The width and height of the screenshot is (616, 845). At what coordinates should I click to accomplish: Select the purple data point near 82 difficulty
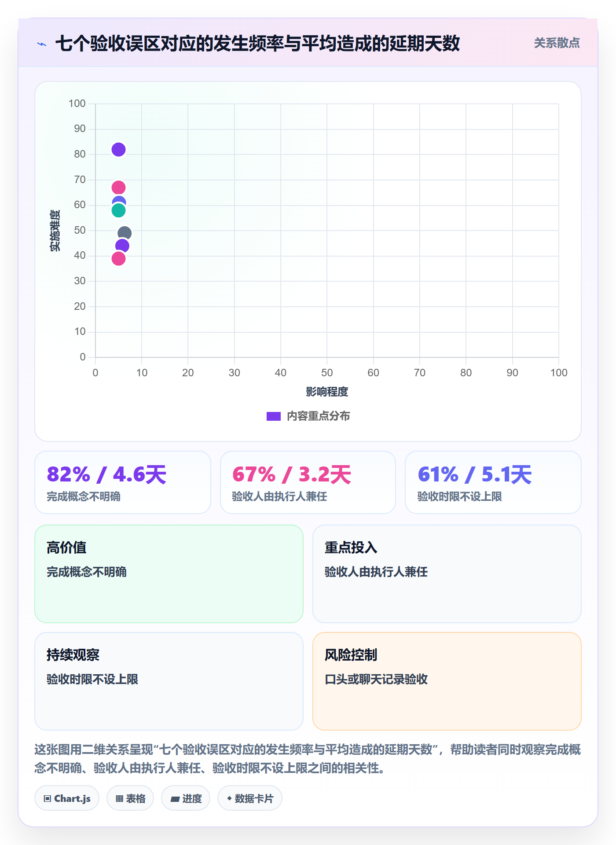(x=118, y=150)
